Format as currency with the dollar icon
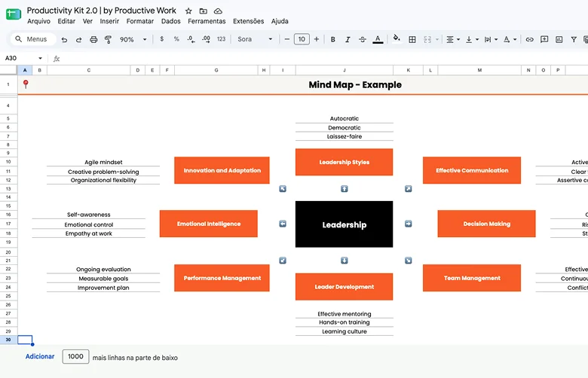The image size is (588, 378). (161, 39)
